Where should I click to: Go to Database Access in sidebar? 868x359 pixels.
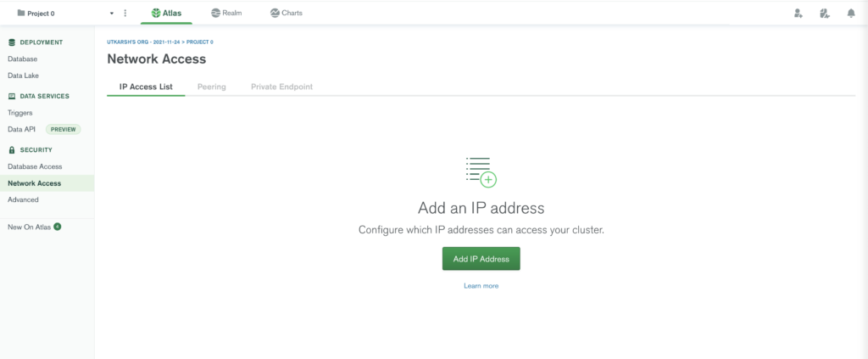[35, 166]
